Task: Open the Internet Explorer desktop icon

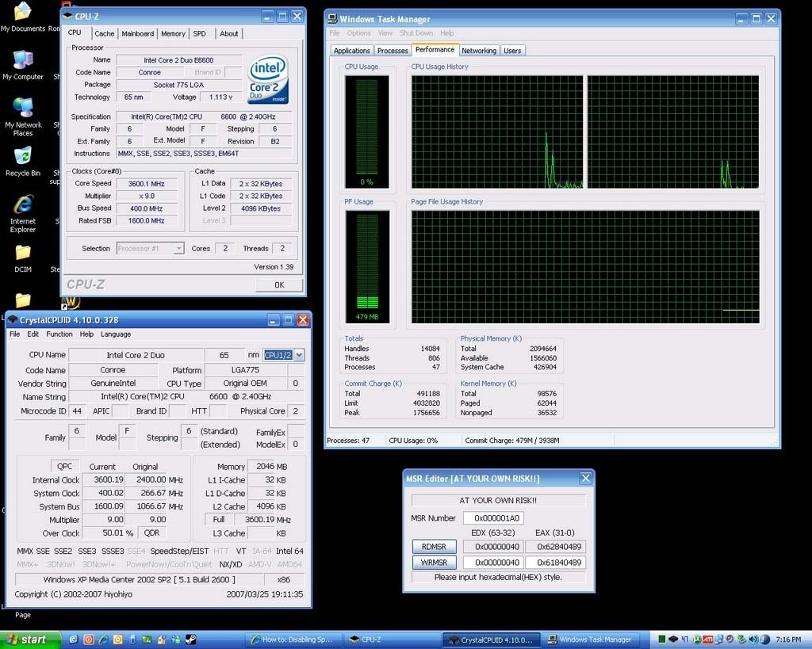Action: (23, 206)
